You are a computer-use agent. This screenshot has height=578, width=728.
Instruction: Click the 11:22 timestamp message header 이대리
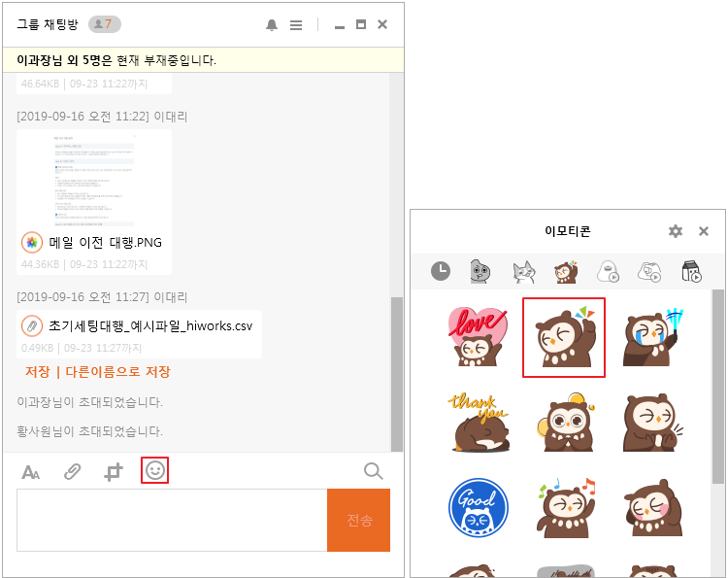[x=102, y=117]
